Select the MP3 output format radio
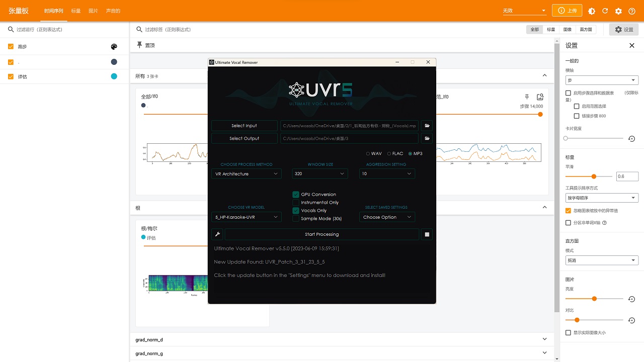 410,154
